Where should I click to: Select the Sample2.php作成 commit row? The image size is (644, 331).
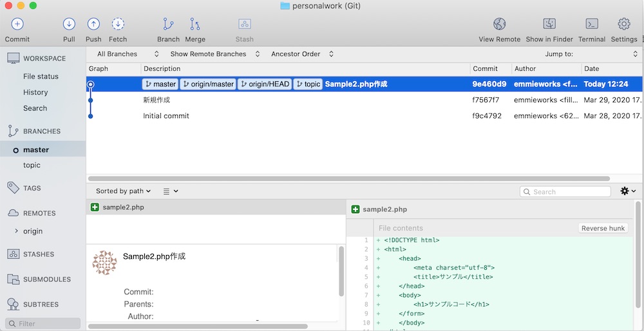point(365,84)
